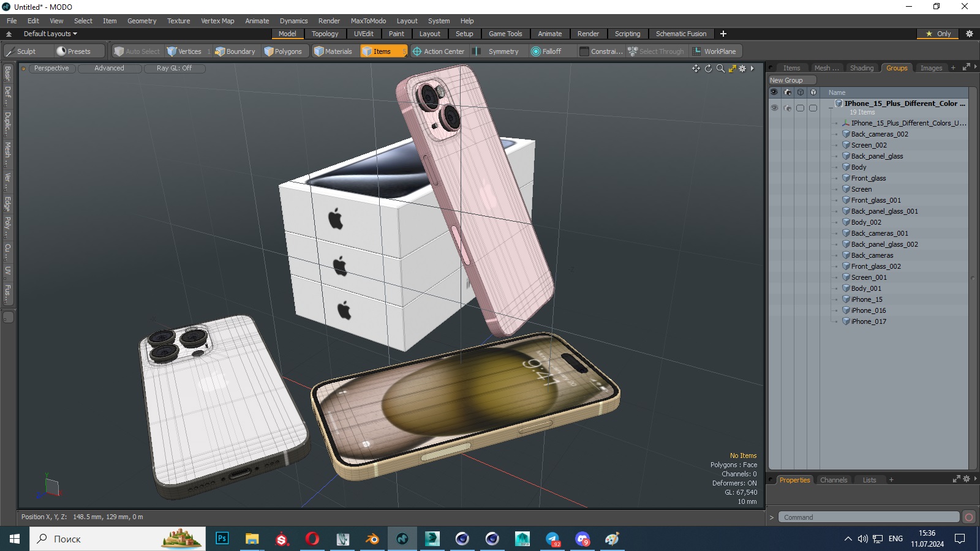Toggle Select Through mode

[x=656, y=51]
